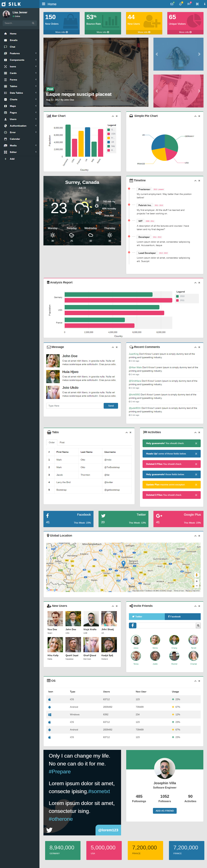This screenshot has height=868, width=207.
Task: Toggle the sidebar with the hamburger icon
Action: click(43, 4)
